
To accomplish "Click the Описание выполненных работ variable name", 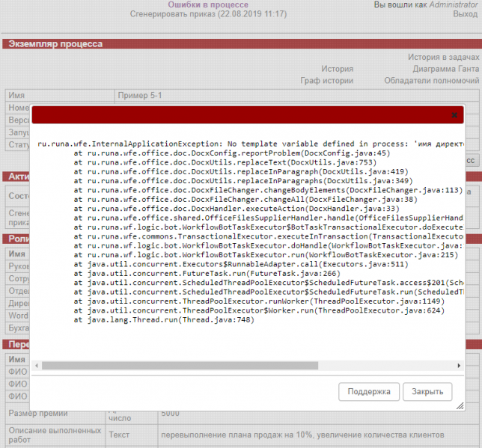I will click(x=55, y=435).
